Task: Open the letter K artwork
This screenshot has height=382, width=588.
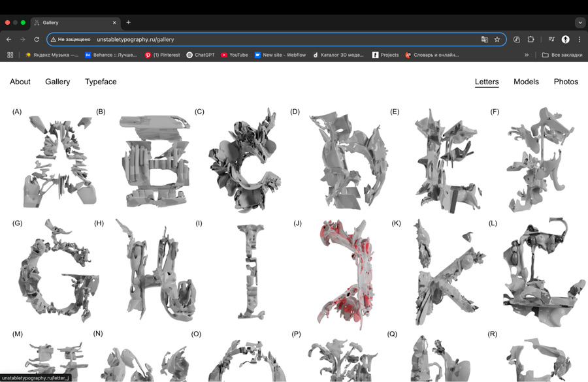Action: click(x=449, y=272)
